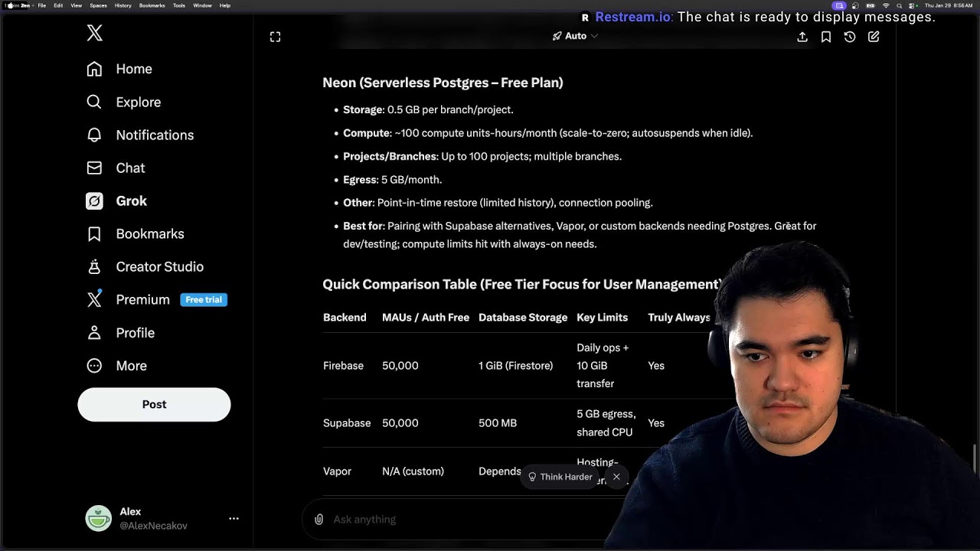
Task: Open the Explore link
Action: 139,102
